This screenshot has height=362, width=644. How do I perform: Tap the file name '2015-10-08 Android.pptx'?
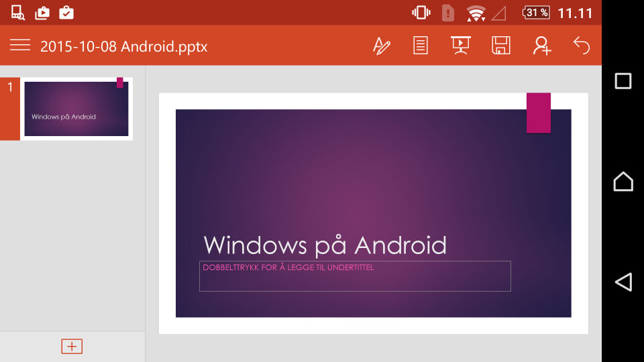pyautogui.click(x=123, y=46)
